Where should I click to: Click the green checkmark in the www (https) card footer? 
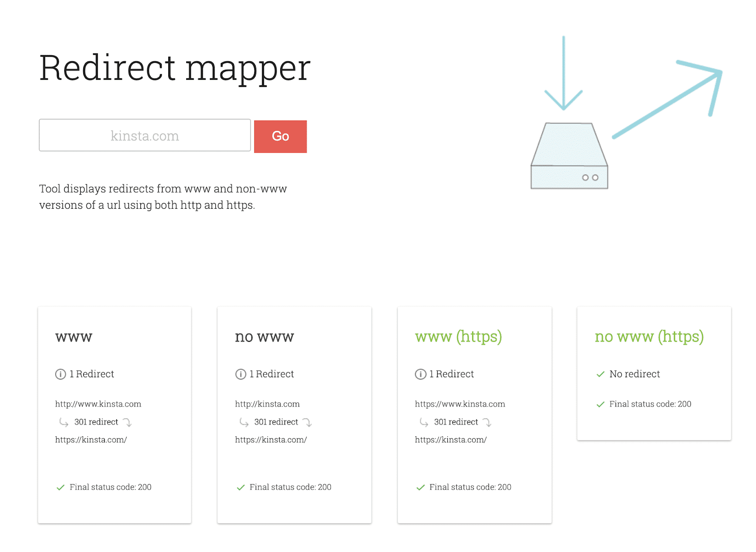[421, 487]
